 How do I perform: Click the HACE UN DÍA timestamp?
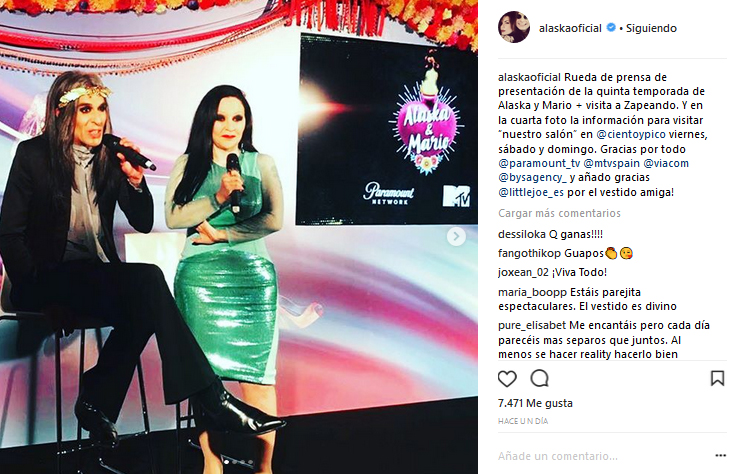point(523,421)
